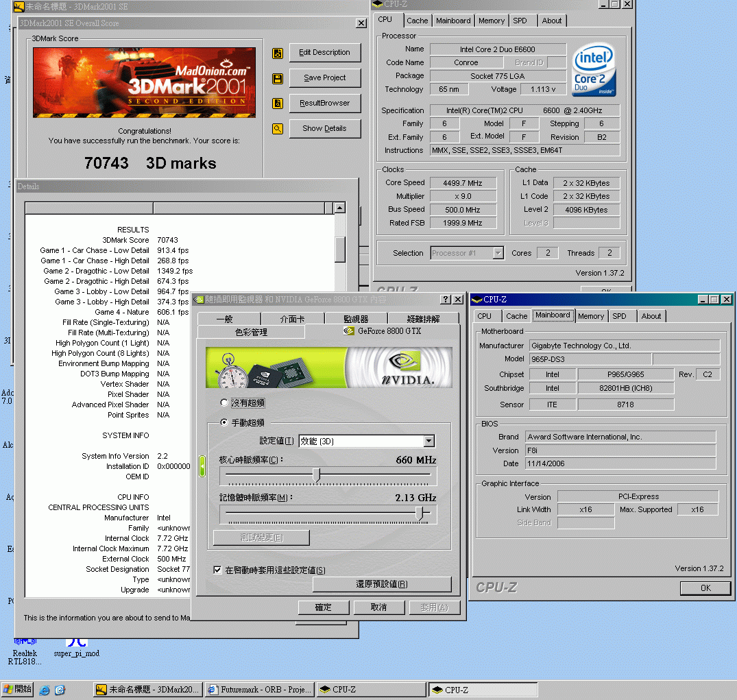The width and height of the screenshot is (737, 700).
Task: Click the Details list scroll-up arrow
Action: [339, 208]
